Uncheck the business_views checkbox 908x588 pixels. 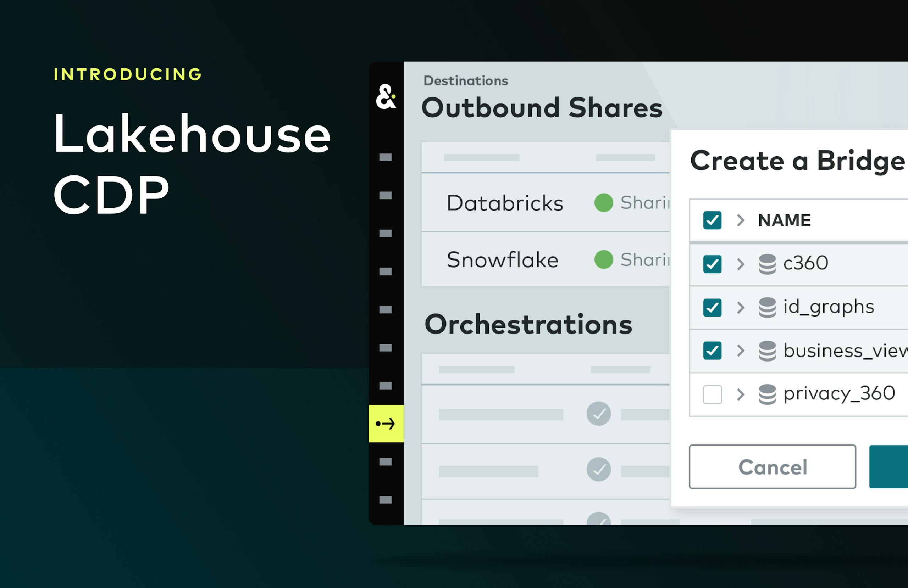(712, 351)
